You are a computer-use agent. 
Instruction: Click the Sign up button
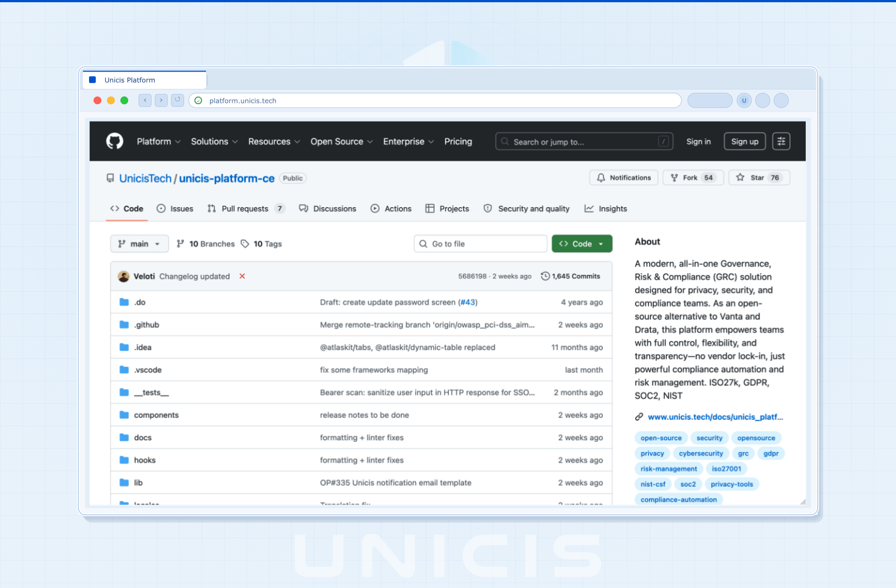point(745,141)
